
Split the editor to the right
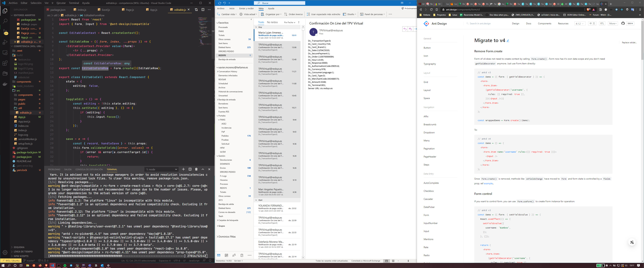[203, 10]
